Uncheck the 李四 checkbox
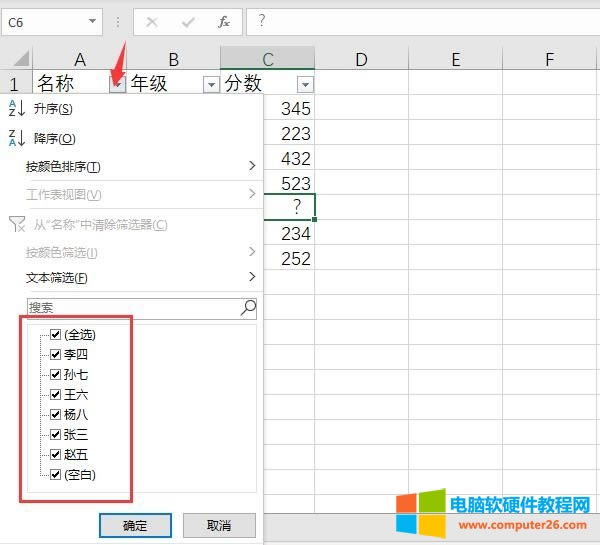This screenshot has height=545, width=600. click(55, 354)
